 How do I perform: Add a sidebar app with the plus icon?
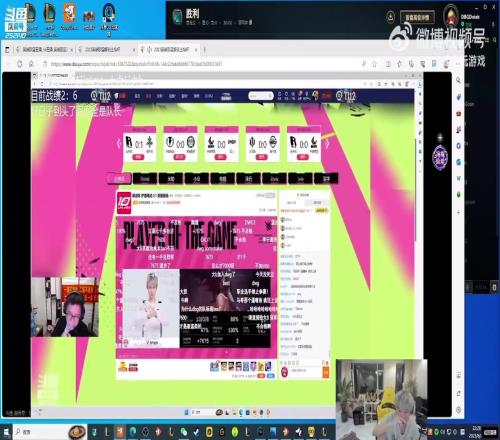pos(458,212)
